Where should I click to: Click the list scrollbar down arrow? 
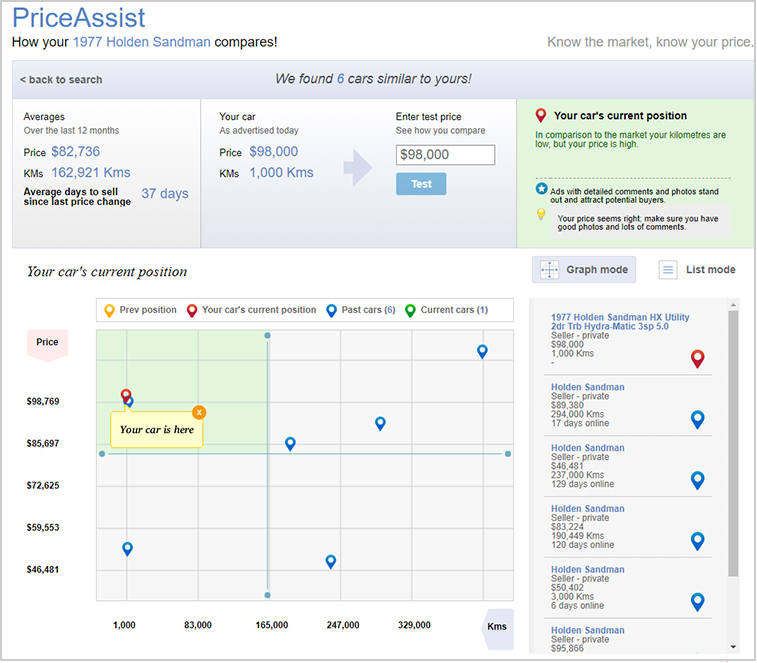[x=733, y=647]
